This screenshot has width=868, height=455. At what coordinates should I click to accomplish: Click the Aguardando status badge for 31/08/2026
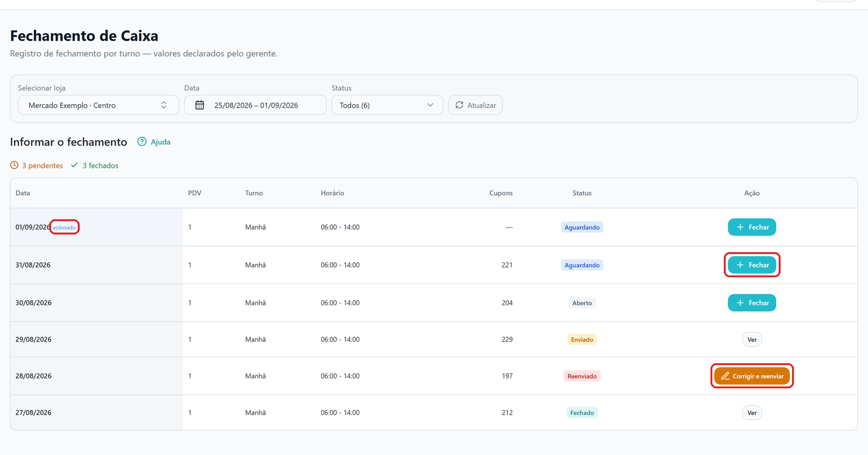click(x=582, y=265)
